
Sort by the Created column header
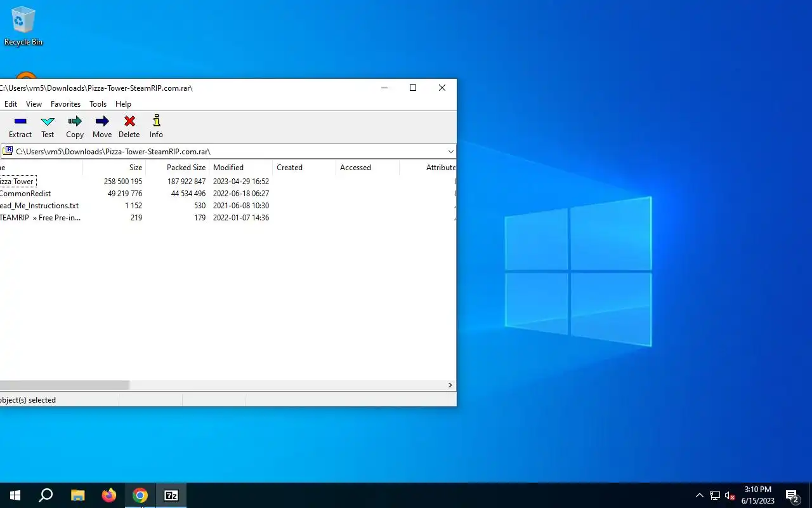coord(304,168)
